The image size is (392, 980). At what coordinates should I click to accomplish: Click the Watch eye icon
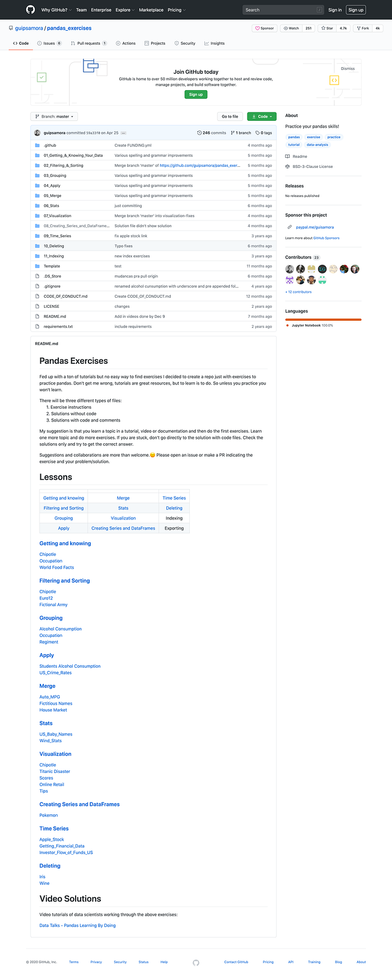coord(286,29)
